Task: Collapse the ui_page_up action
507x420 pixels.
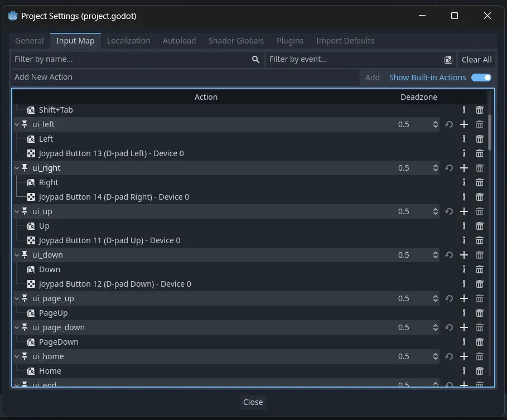Action: pos(17,298)
